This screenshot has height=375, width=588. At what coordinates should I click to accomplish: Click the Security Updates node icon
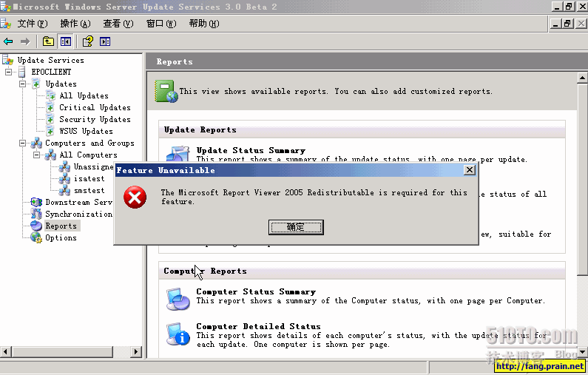click(x=50, y=119)
